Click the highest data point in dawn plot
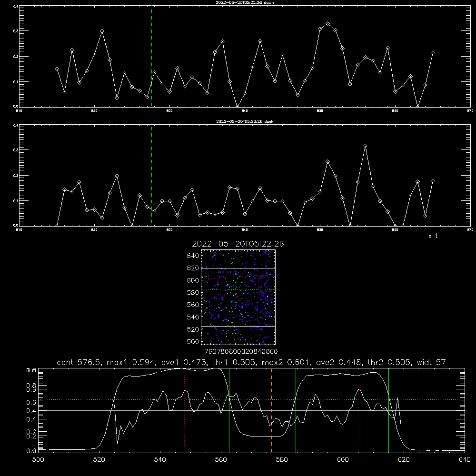The height and width of the screenshot is (476, 476). [327, 24]
